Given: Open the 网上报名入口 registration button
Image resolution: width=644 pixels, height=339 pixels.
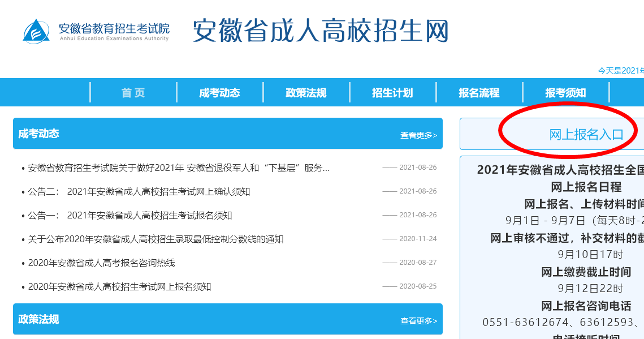Looking at the screenshot, I should (x=586, y=135).
